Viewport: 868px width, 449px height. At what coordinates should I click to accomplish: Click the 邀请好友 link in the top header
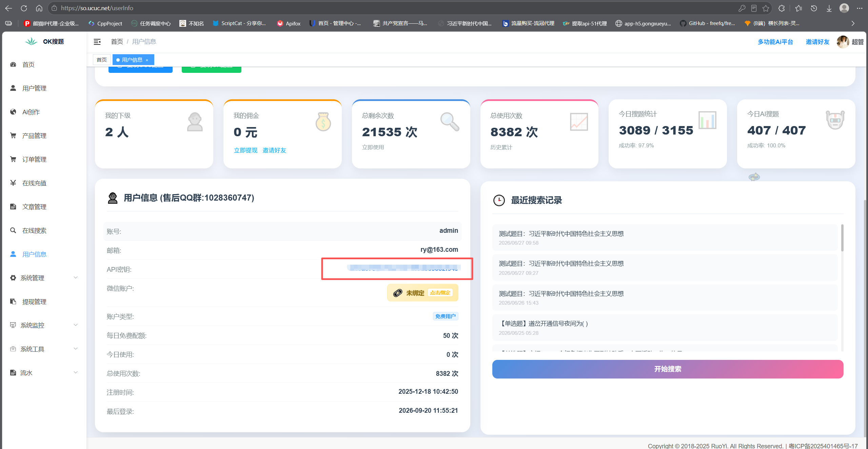(817, 42)
